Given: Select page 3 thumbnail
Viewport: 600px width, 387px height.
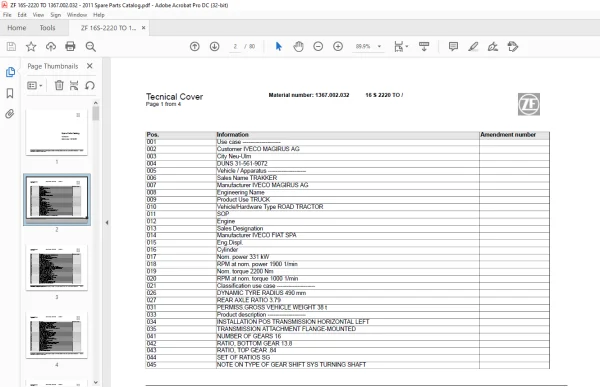Looking at the screenshot, I should tap(57, 267).
